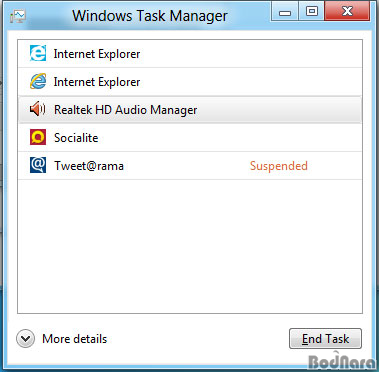
Task: Select the first Internet Explorer task entry
Action: click(x=190, y=54)
